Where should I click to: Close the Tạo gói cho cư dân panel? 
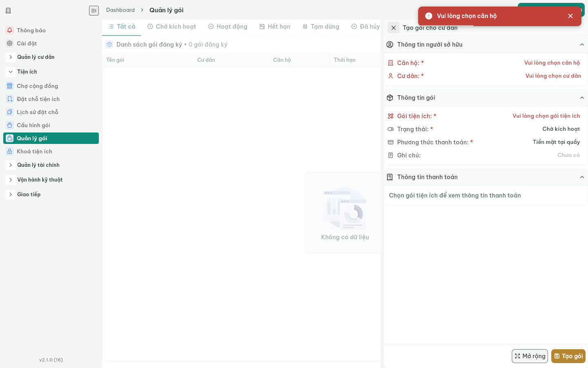(394, 28)
